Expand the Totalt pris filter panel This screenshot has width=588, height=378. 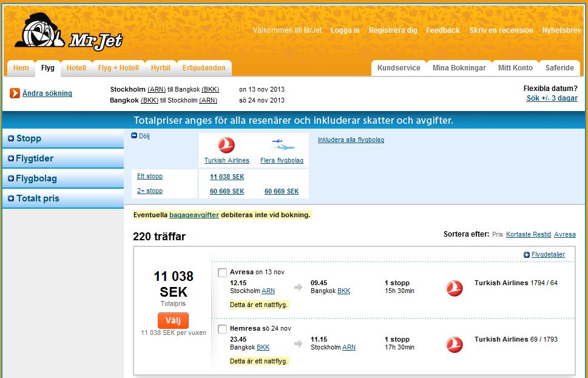63,198
